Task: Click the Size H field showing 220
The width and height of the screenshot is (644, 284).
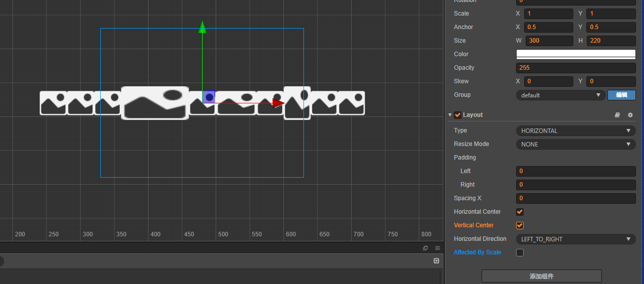Action: click(x=611, y=41)
